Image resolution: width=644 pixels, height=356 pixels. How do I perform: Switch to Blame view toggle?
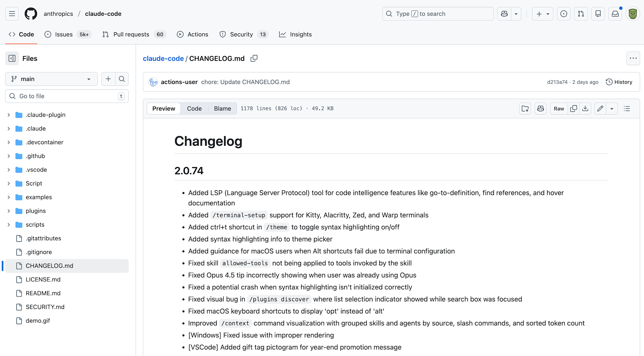pyautogui.click(x=223, y=108)
